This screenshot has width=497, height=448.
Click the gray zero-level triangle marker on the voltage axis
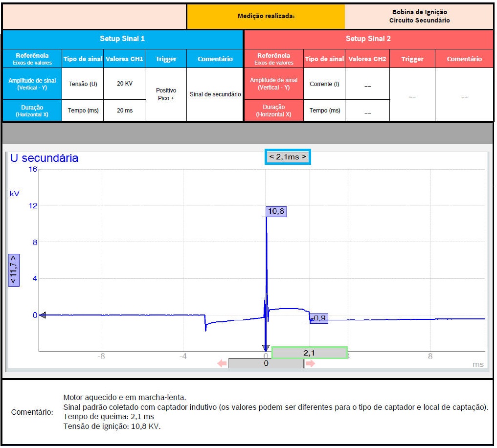click(x=43, y=315)
